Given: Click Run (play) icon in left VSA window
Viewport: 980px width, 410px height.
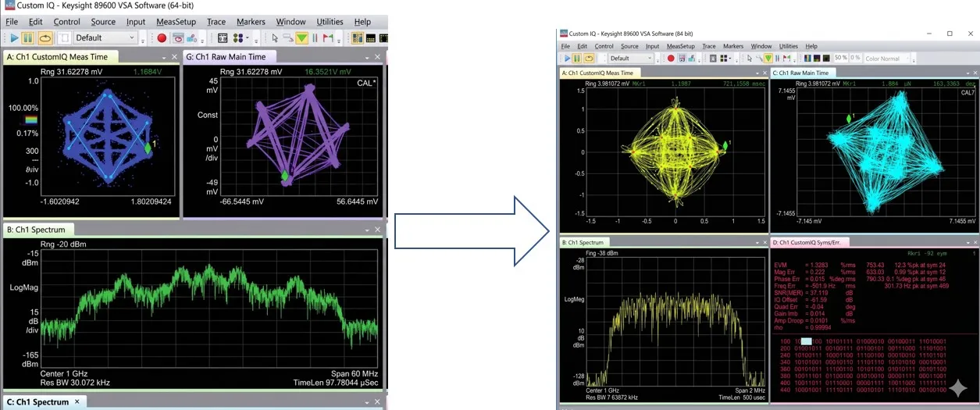Looking at the screenshot, I should pyautogui.click(x=14, y=37).
